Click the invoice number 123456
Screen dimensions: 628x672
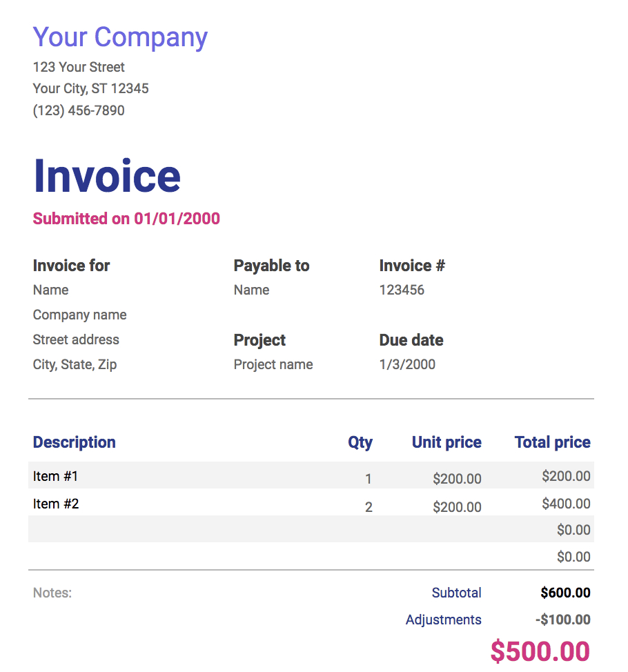(x=402, y=290)
